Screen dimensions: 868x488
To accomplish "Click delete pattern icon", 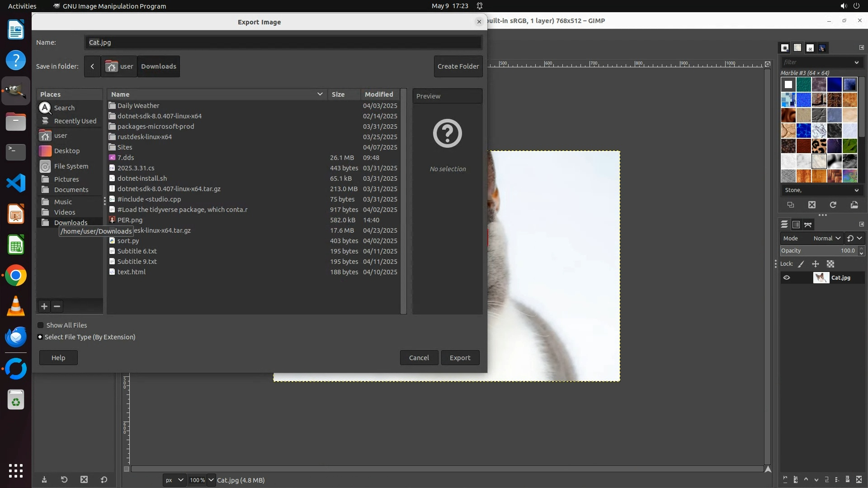I will tap(812, 205).
